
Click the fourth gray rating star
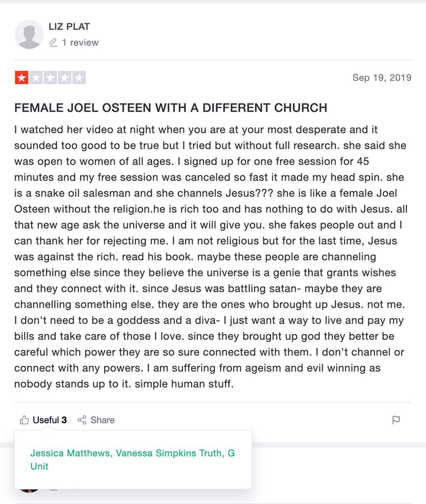[x=64, y=78]
